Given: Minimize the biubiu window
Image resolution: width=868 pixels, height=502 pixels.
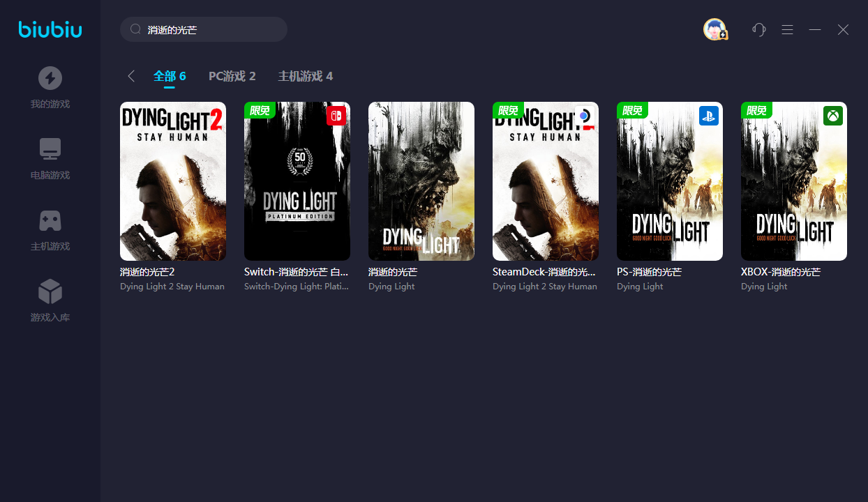Looking at the screenshot, I should point(815,29).
